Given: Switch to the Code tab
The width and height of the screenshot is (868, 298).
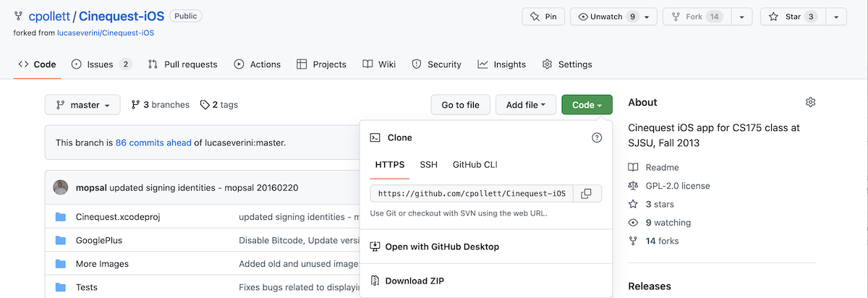Looking at the screenshot, I should tap(38, 64).
